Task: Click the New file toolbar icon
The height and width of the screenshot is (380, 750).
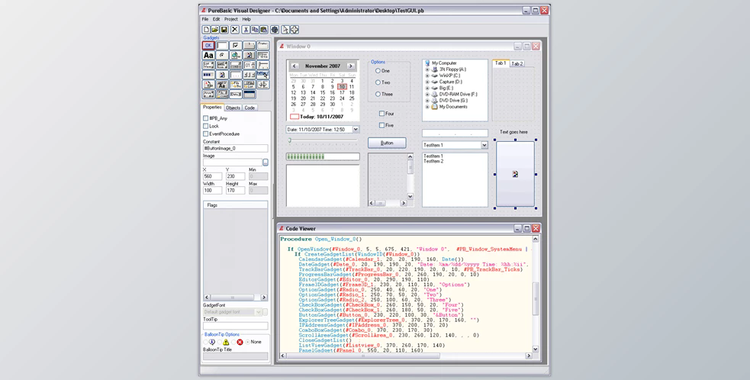Action: point(206,30)
